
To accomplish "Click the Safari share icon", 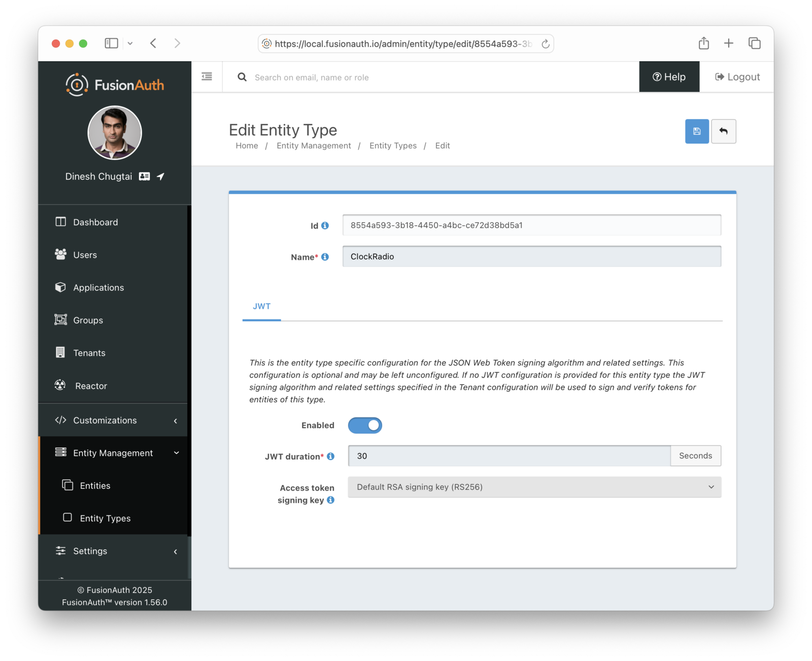I will 703,44.
